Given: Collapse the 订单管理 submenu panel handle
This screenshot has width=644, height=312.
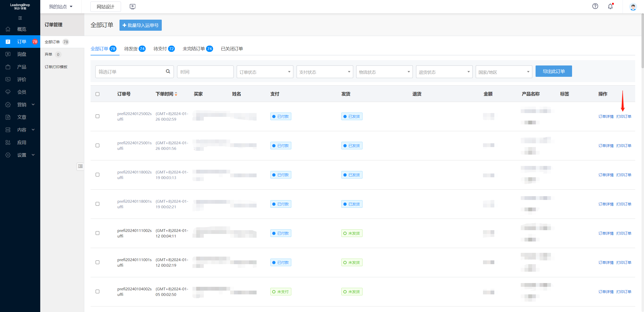Looking at the screenshot, I should (80, 166).
